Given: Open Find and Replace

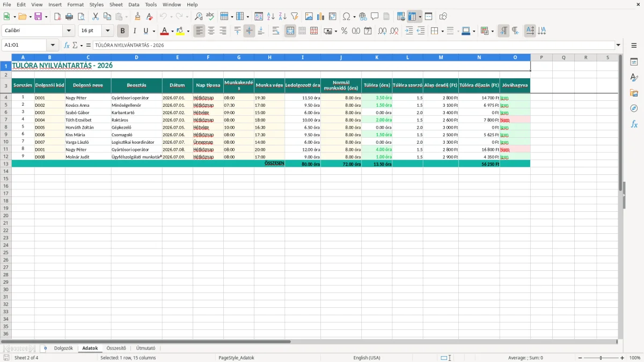Looking at the screenshot, I should pos(199,17).
